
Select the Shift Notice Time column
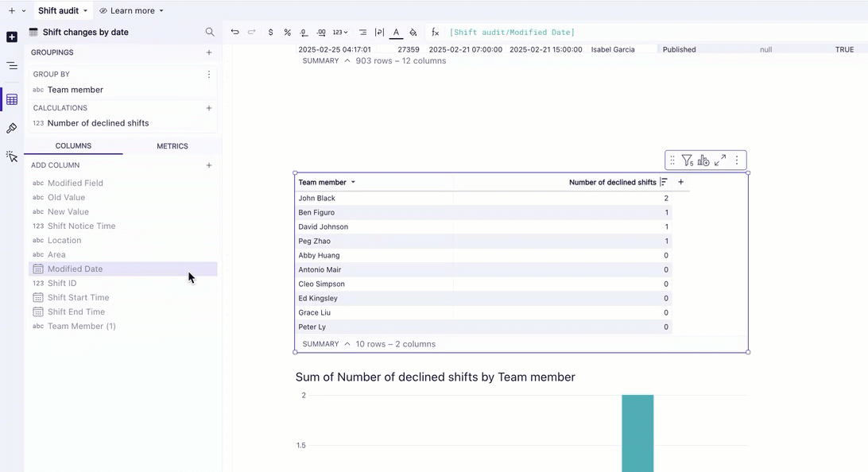[123, 226]
